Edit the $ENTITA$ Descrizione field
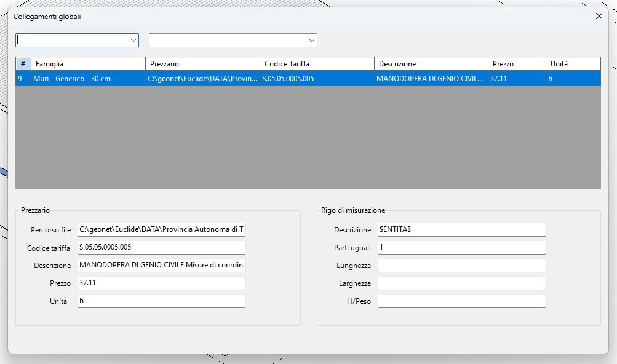This screenshot has width=617, height=364. [x=461, y=230]
